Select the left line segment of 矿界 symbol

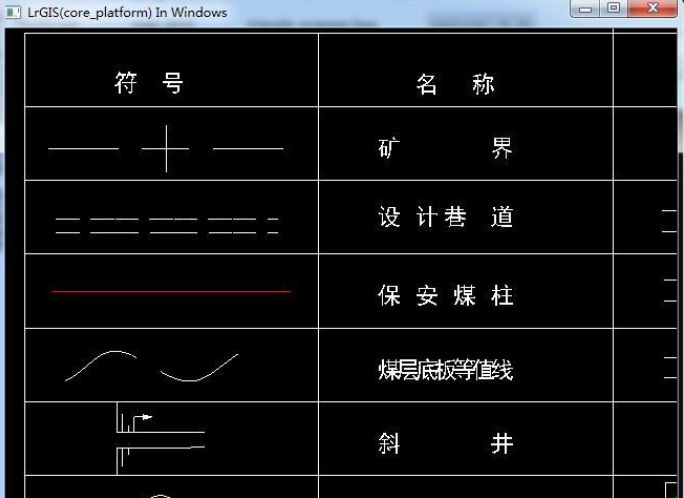(x=83, y=149)
